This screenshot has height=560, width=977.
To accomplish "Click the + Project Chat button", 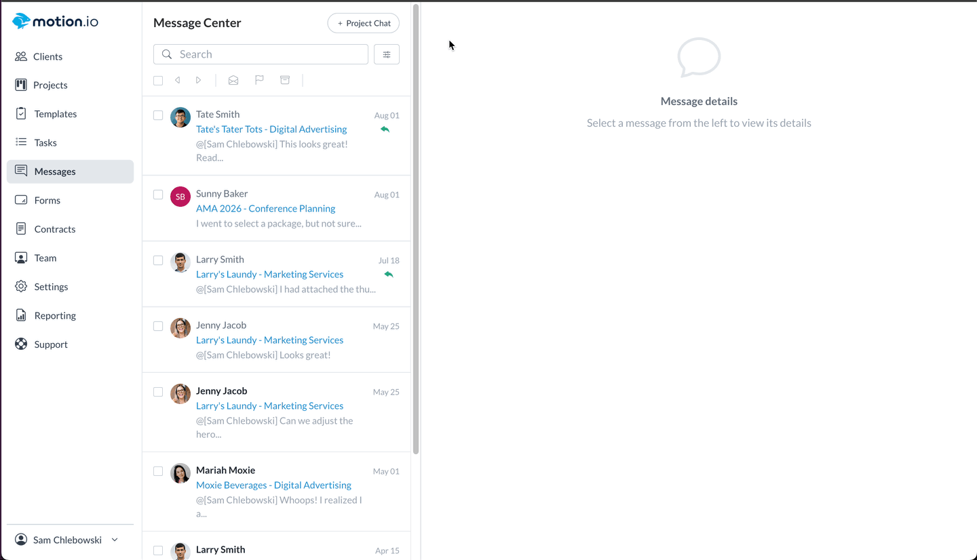I will coord(364,23).
